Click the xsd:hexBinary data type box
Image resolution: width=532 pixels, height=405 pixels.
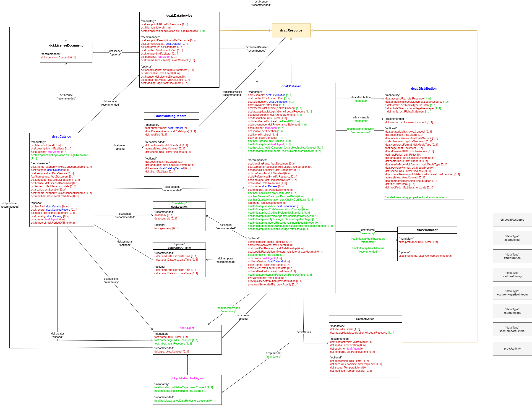tap(512, 274)
